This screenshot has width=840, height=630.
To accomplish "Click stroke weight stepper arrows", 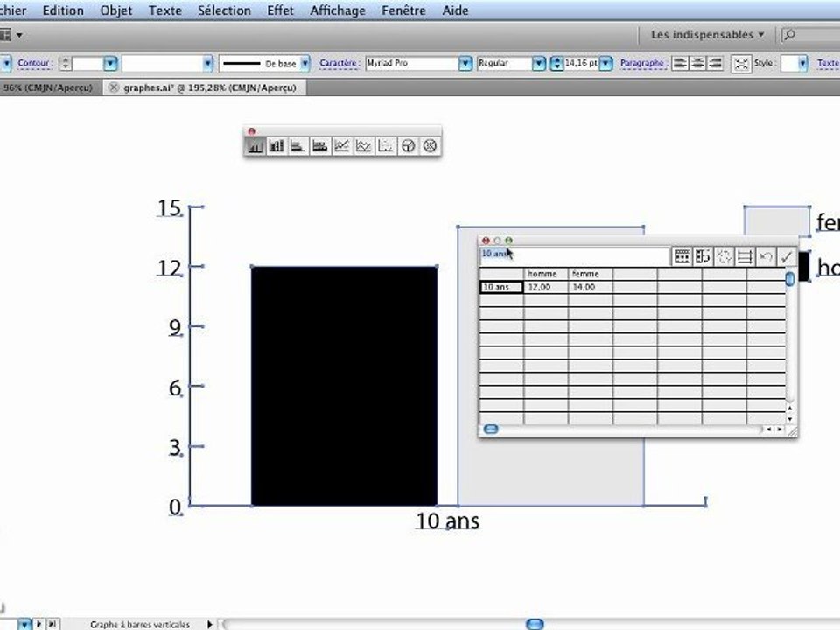I will [x=65, y=63].
